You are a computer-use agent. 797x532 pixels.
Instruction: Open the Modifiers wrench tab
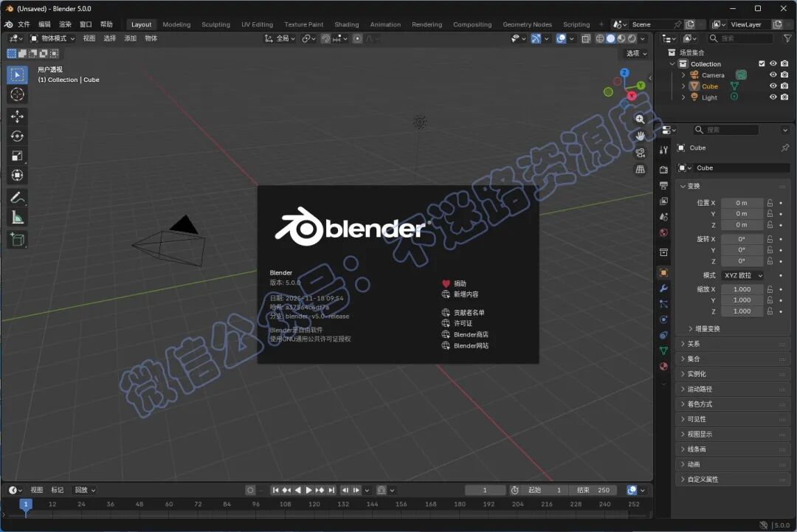click(x=663, y=288)
